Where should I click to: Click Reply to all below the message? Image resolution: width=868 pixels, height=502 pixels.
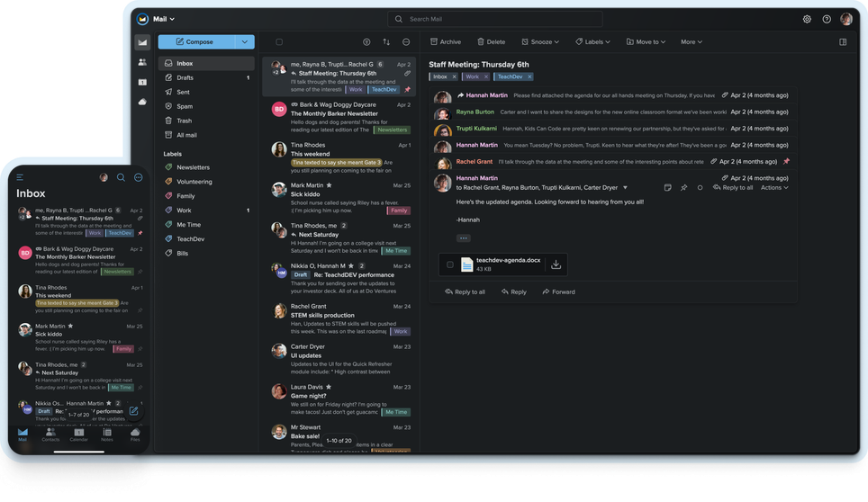465,291
